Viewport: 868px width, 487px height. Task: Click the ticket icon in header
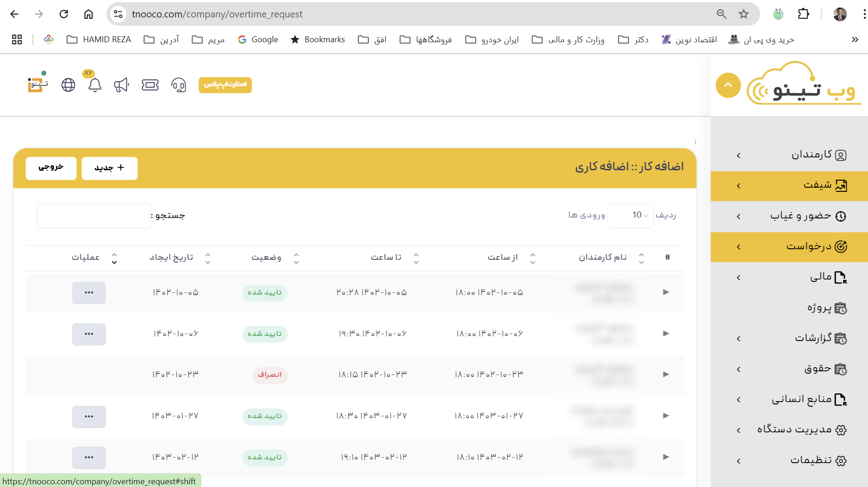(x=150, y=85)
